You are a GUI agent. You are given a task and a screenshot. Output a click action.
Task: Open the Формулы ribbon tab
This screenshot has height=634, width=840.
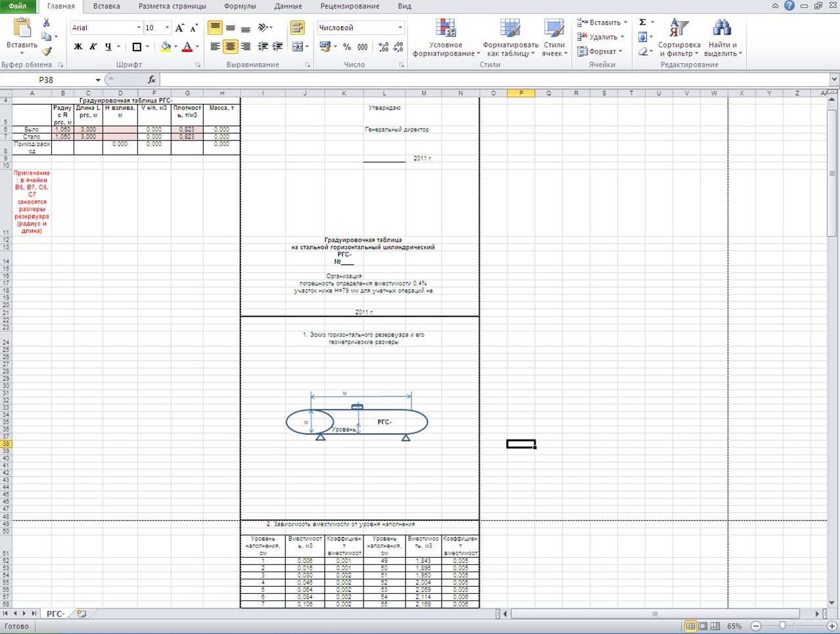pyautogui.click(x=240, y=6)
